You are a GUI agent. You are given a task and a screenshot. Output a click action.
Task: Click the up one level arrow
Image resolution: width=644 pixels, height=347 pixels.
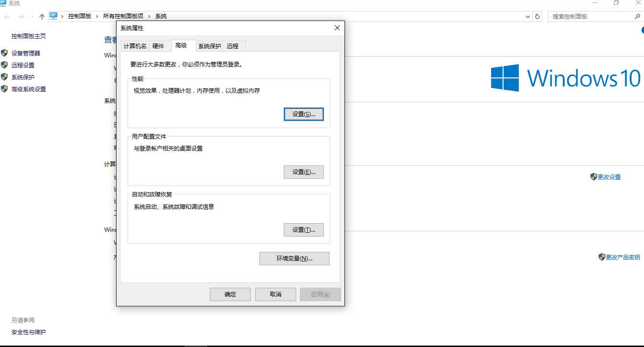point(42,16)
